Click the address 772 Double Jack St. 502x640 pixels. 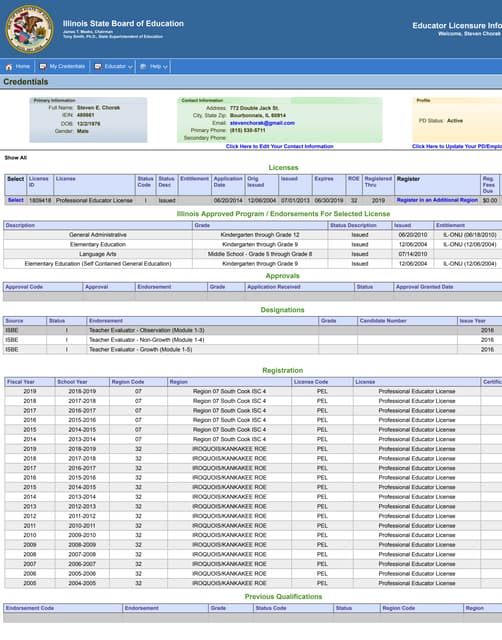(254, 108)
